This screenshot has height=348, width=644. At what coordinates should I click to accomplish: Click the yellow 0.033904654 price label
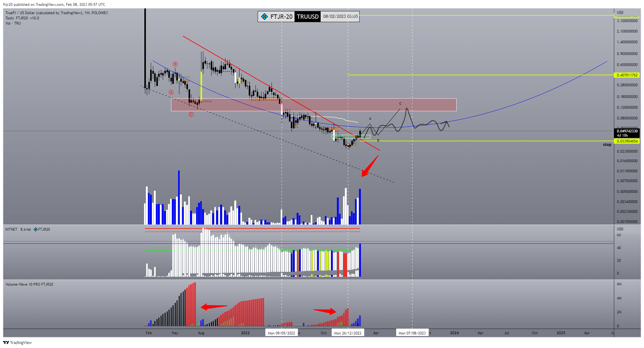(627, 141)
